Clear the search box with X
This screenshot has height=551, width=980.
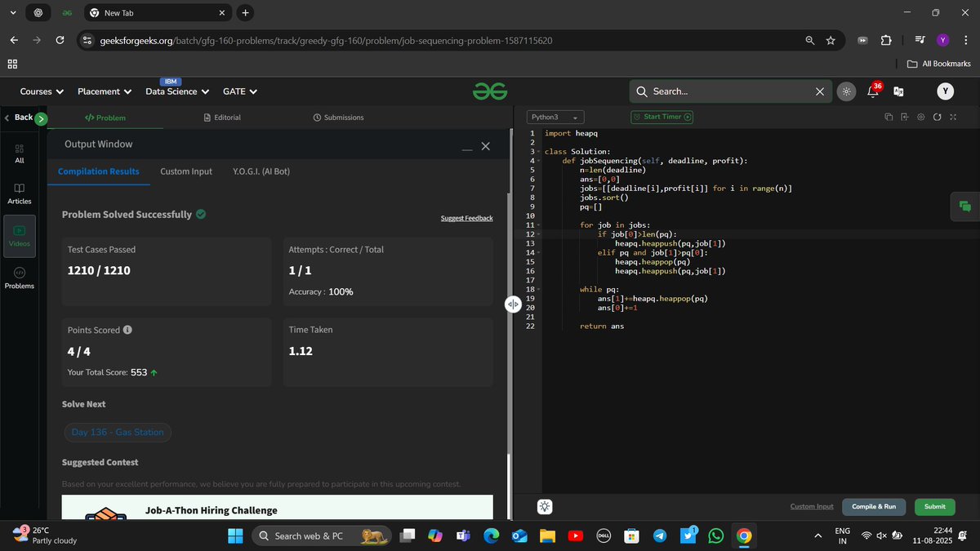(x=820, y=91)
